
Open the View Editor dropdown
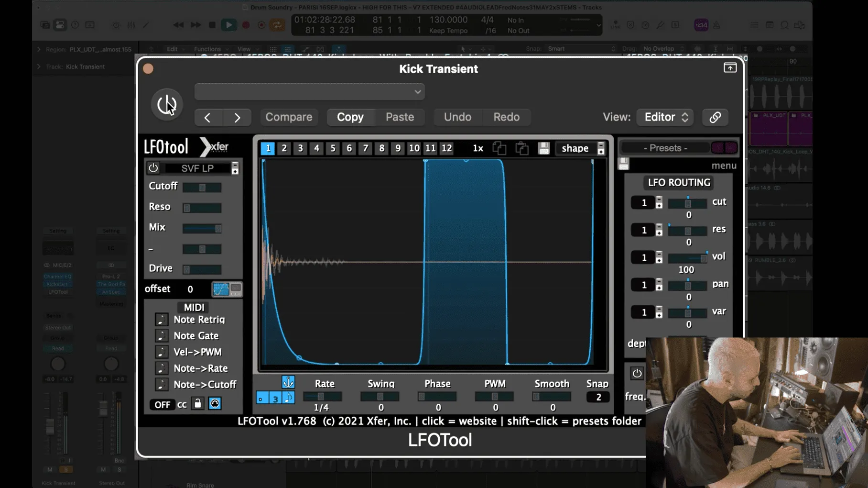665,117
